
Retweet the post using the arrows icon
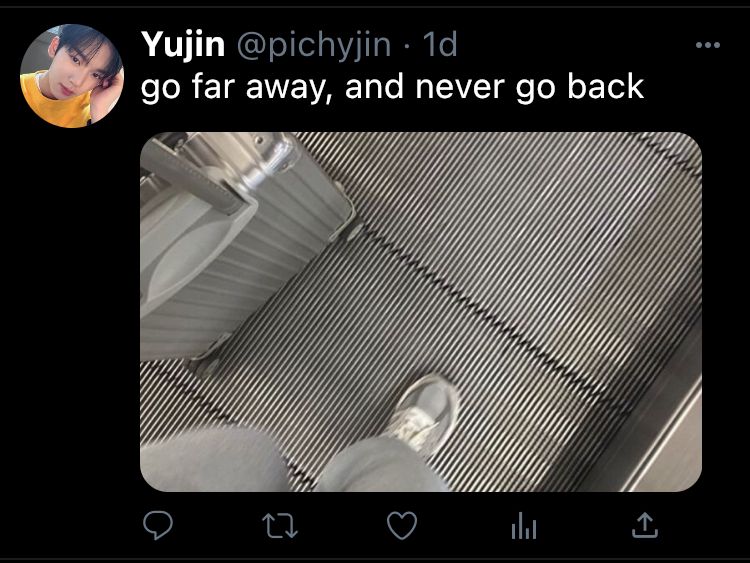click(280, 526)
